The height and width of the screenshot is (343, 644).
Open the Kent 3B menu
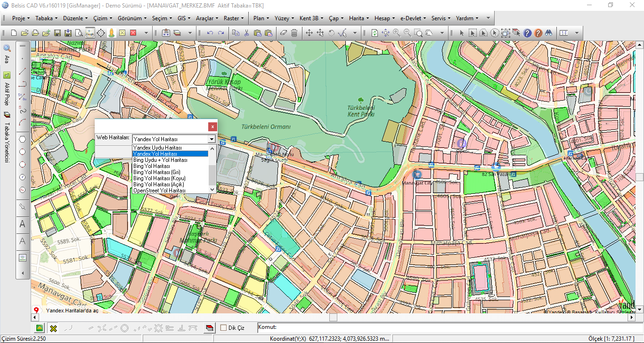click(x=311, y=18)
